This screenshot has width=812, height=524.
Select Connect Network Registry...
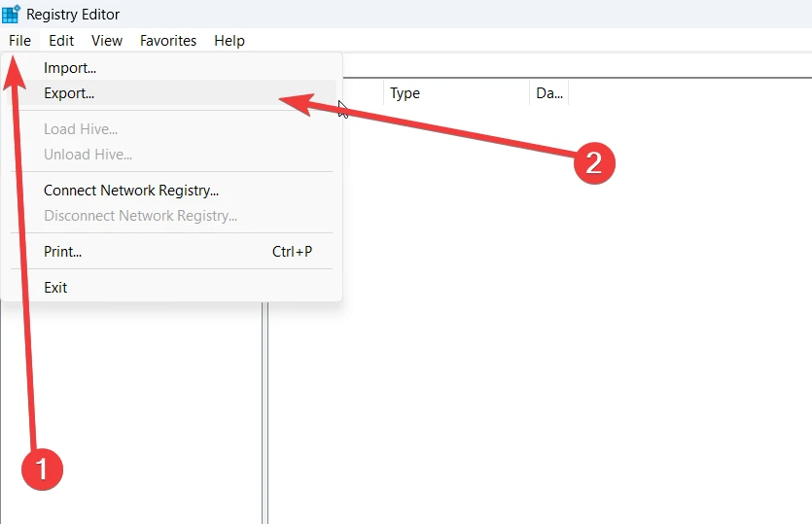(171, 191)
